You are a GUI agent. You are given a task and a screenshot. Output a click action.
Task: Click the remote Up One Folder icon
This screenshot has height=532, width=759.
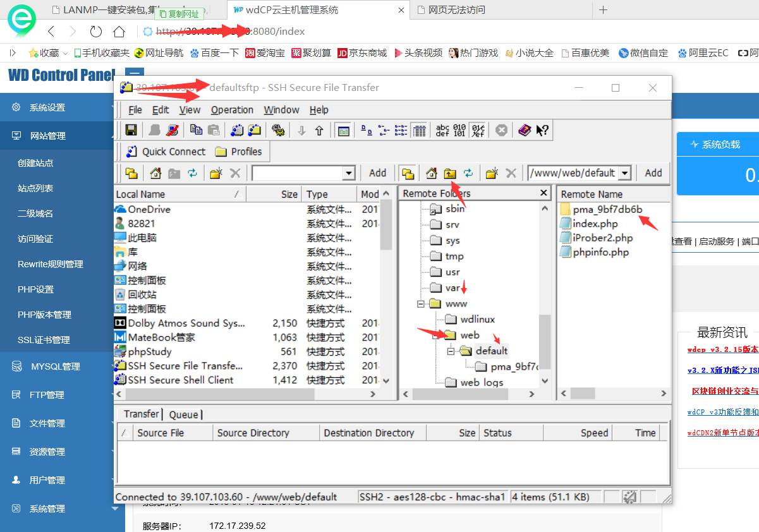pyautogui.click(x=450, y=173)
